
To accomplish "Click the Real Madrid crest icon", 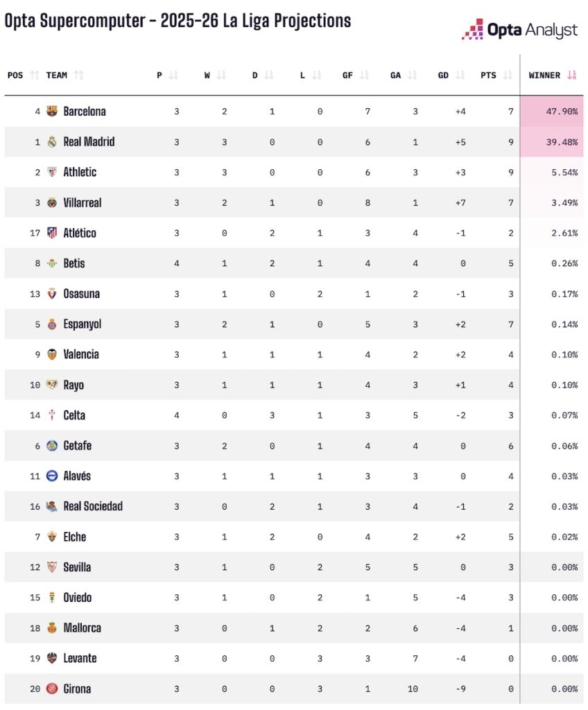I will (x=52, y=141).
